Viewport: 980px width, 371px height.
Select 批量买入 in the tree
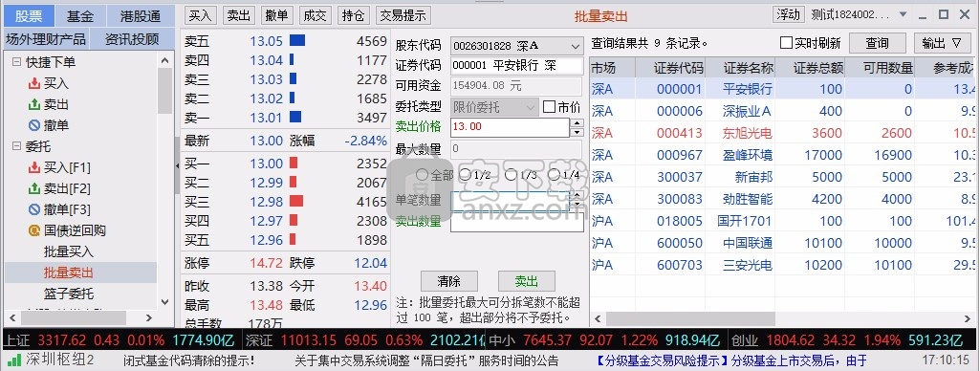coord(68,251)
